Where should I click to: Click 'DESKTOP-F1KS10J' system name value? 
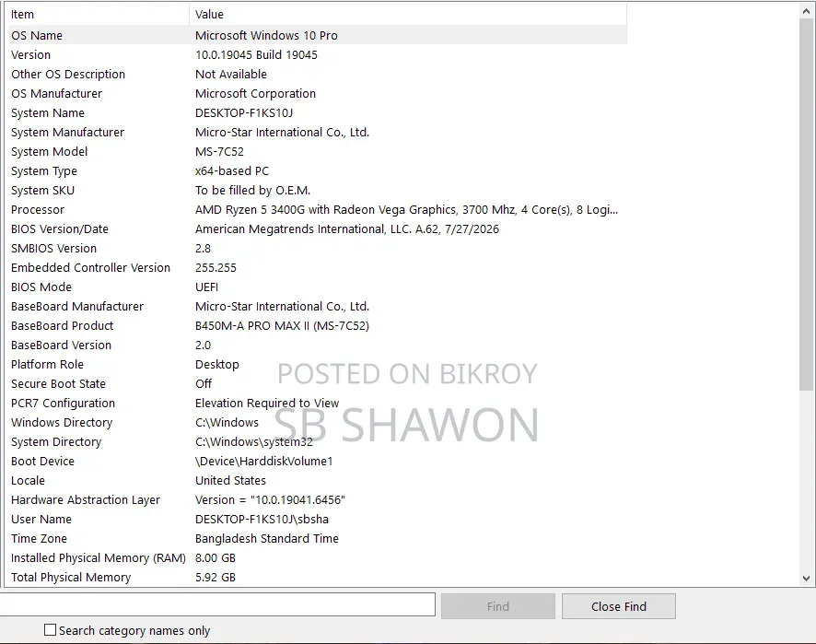[244, 113]
